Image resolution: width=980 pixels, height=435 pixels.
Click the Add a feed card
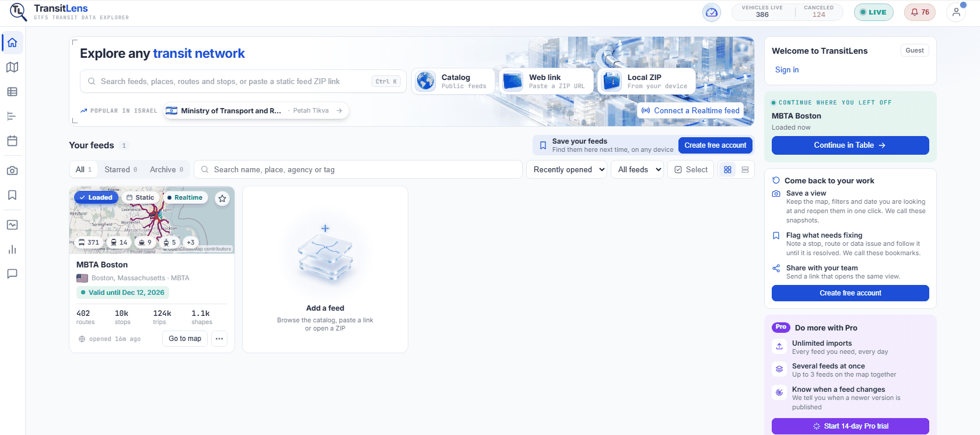325,270
